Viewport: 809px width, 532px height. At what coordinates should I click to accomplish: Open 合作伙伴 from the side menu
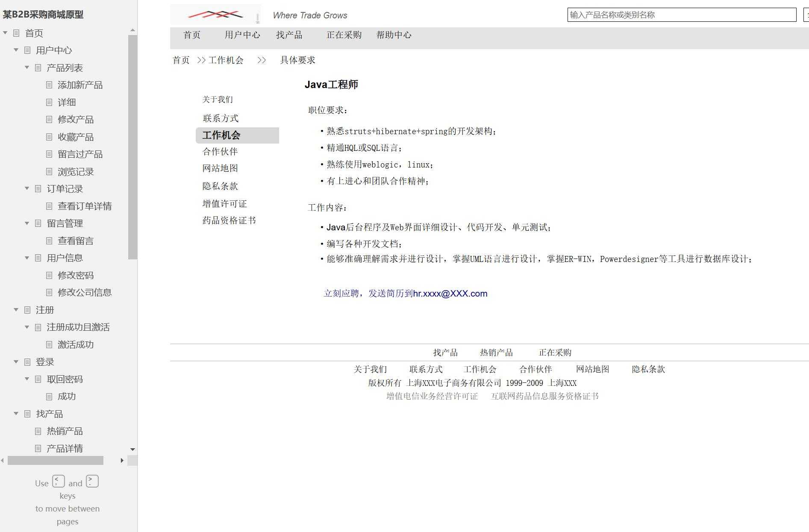tap(221, 151)
